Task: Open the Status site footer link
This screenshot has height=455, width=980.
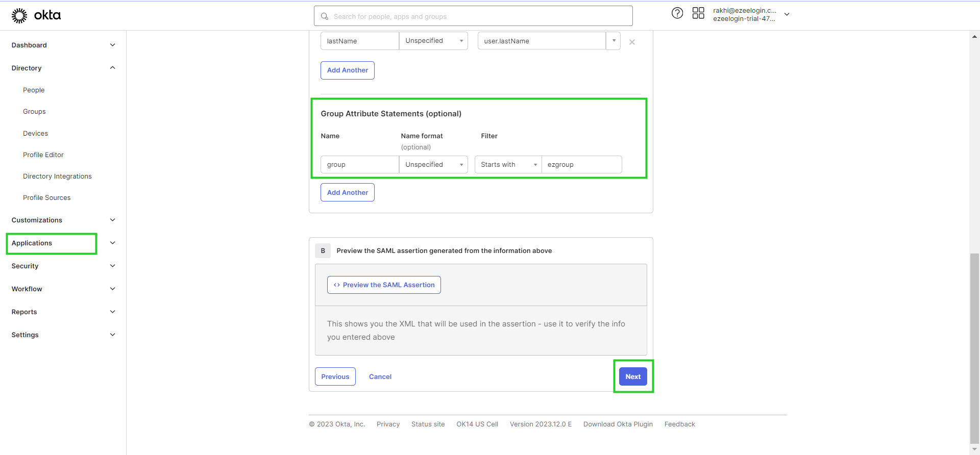Action: coord(428,424)
